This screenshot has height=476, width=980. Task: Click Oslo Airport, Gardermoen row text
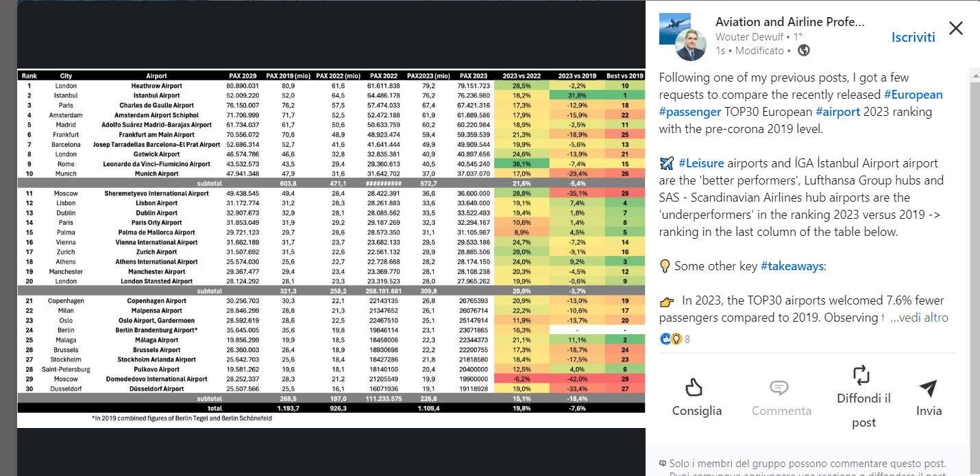click(x=156, y=320)
